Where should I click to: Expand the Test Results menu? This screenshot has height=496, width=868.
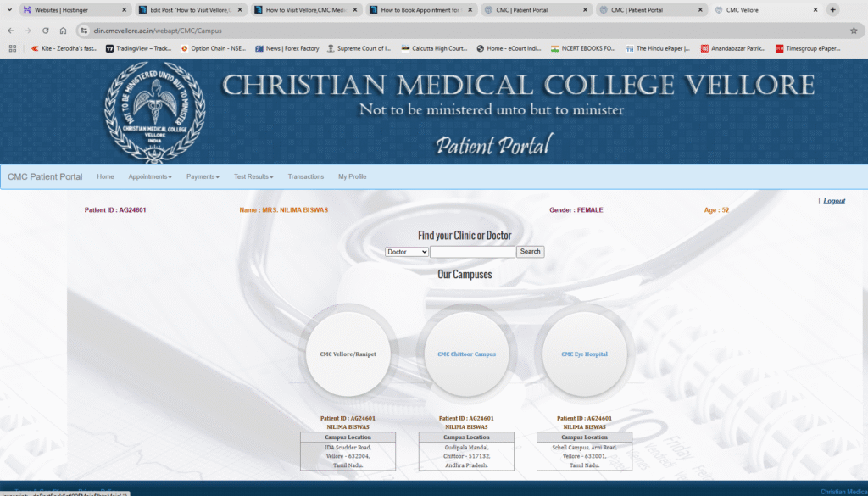click(x=253, y=176)
